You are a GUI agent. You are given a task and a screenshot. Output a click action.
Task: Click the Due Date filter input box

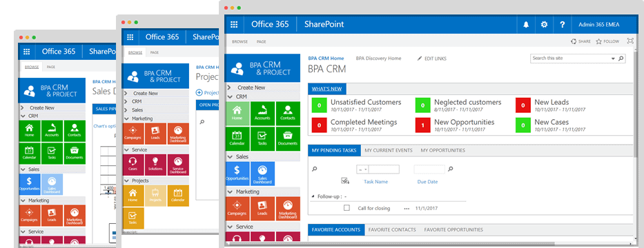click(x=429, y=169)
